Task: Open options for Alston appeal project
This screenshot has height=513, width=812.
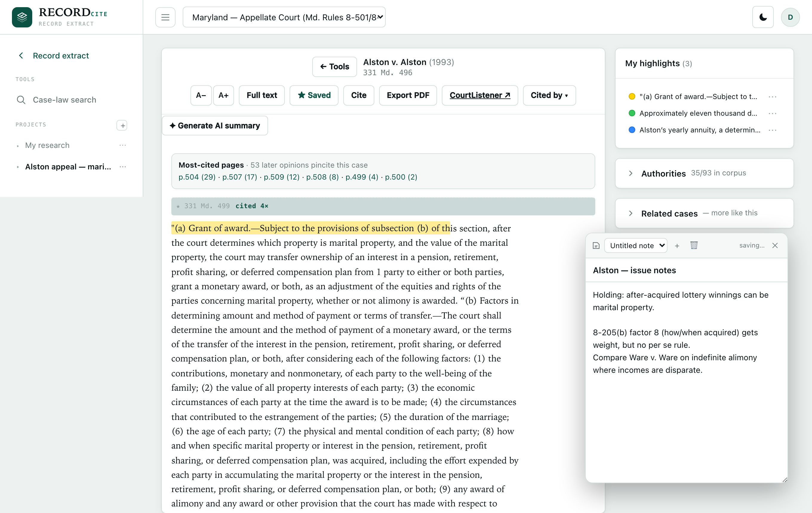Action: (122, 167)
